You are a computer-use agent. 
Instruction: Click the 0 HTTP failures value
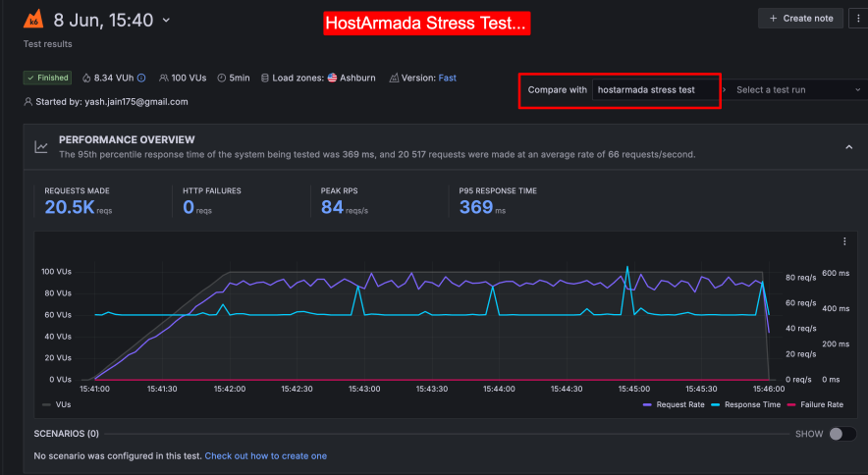(x=189, y=207)
